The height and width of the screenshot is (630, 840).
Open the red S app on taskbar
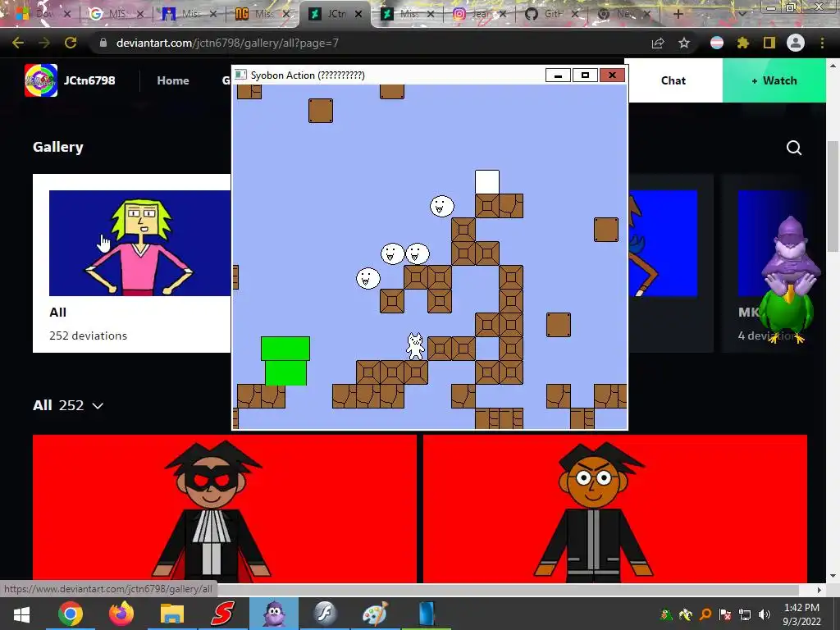pyautogui.click(x=222, y=614)
